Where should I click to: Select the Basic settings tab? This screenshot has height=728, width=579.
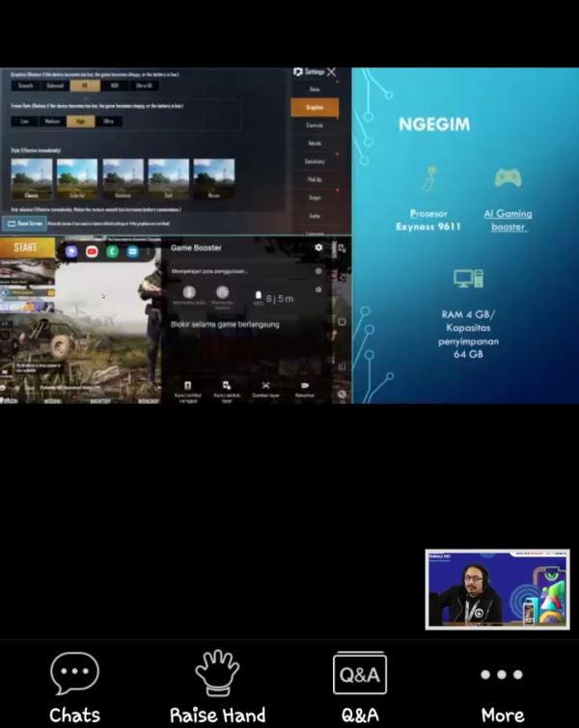tap(315, 89)
